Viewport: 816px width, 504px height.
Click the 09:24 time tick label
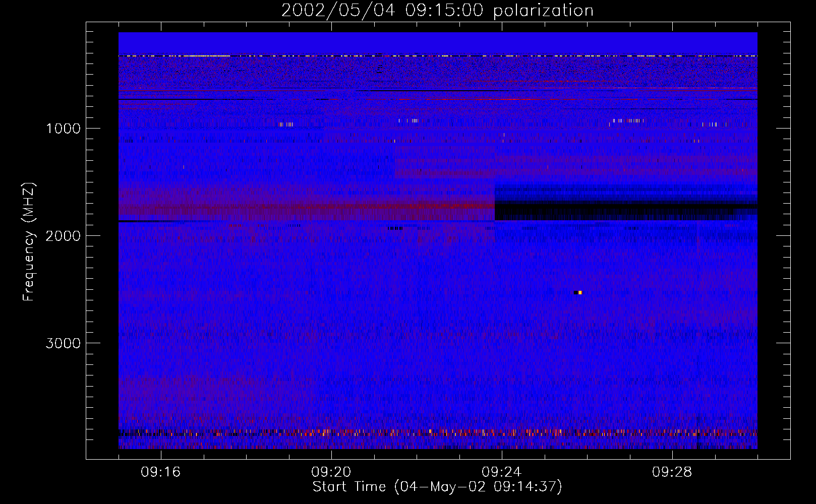502,472
